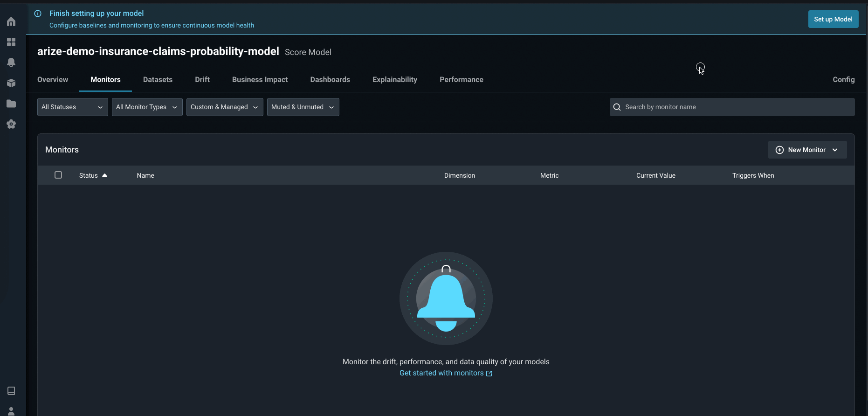Toggle the select-all monitors checkbox

click(x=58, y=175)
